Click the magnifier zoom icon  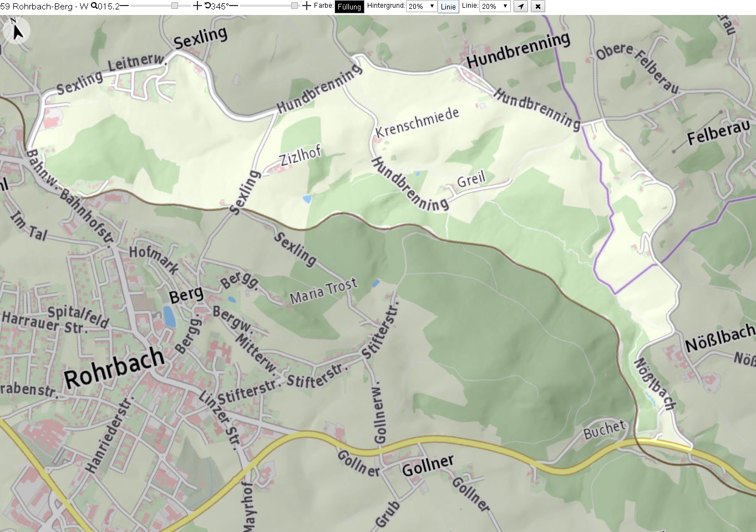click(x=94, y=6)
